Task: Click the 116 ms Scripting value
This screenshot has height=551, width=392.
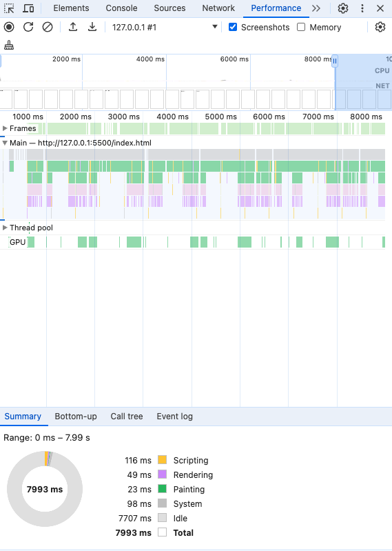Action: click(x=138, y=461)
